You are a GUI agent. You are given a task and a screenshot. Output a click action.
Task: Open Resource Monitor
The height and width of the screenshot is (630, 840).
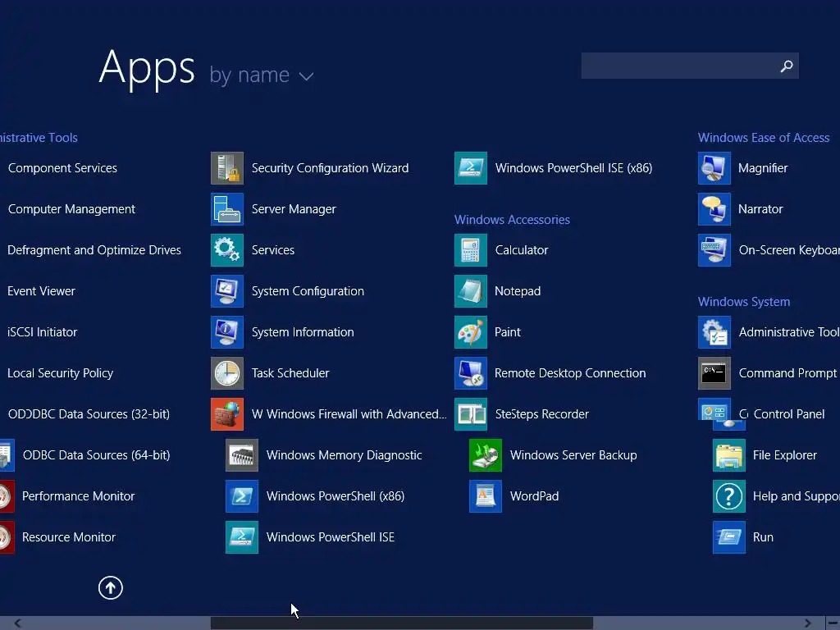coord(69,537)
